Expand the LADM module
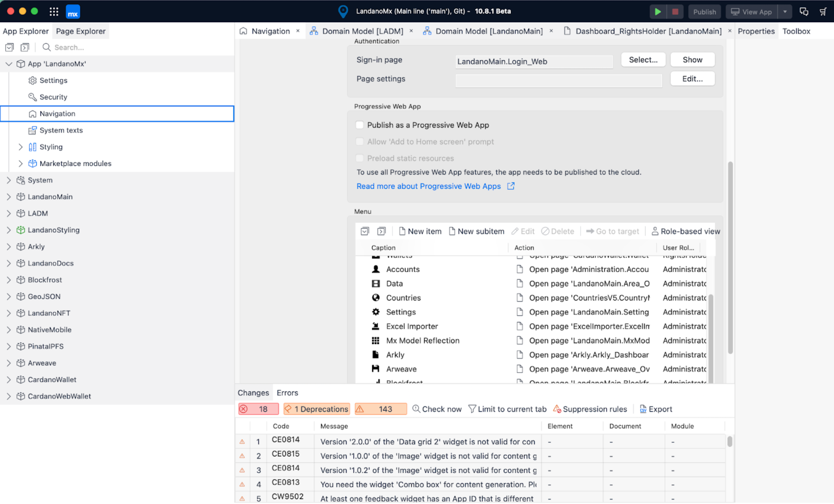 coord(9,214)
